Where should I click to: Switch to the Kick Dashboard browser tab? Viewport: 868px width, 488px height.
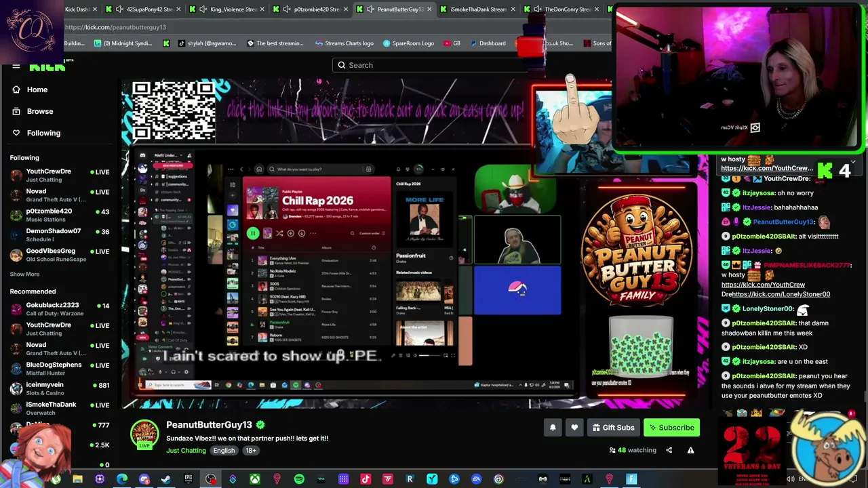(77, 9)
